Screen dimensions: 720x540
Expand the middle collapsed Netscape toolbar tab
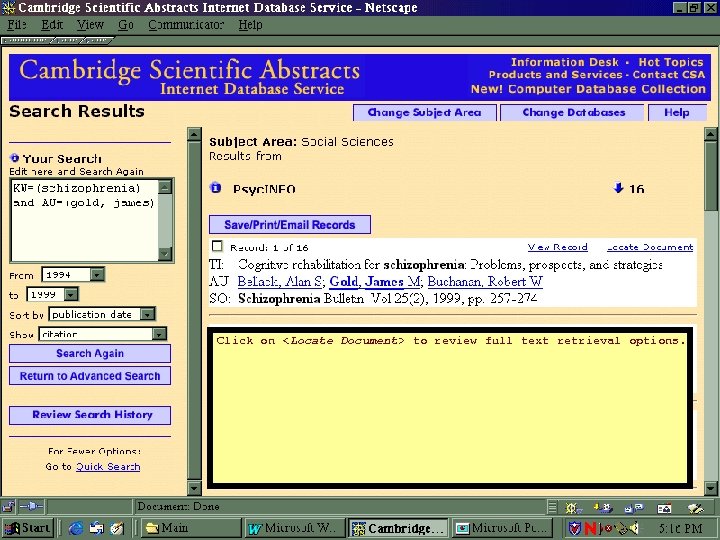pyautogui.click(x=68, y=40)
